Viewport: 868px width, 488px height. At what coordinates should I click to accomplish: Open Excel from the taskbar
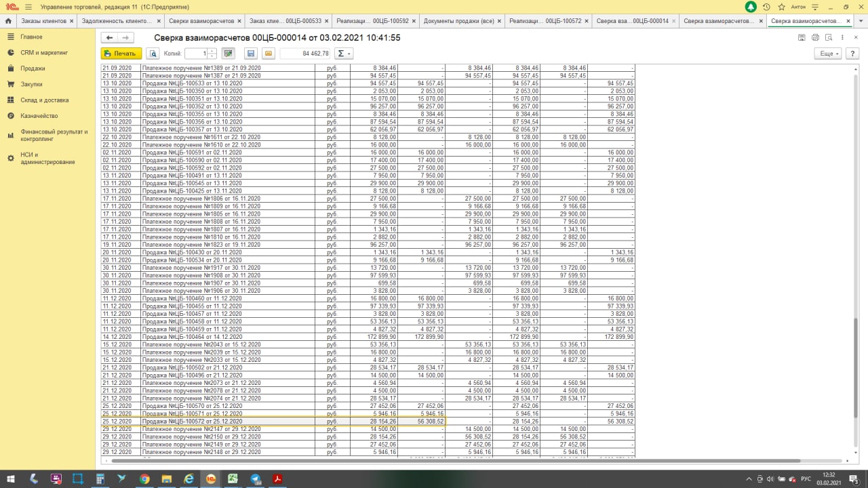(233, 479)
